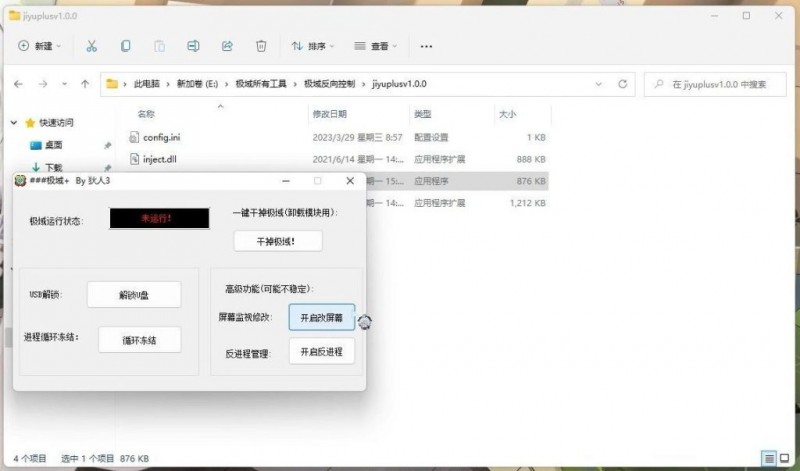
Task: Sort by the 修改日期 column header
Action: [330, 114]
